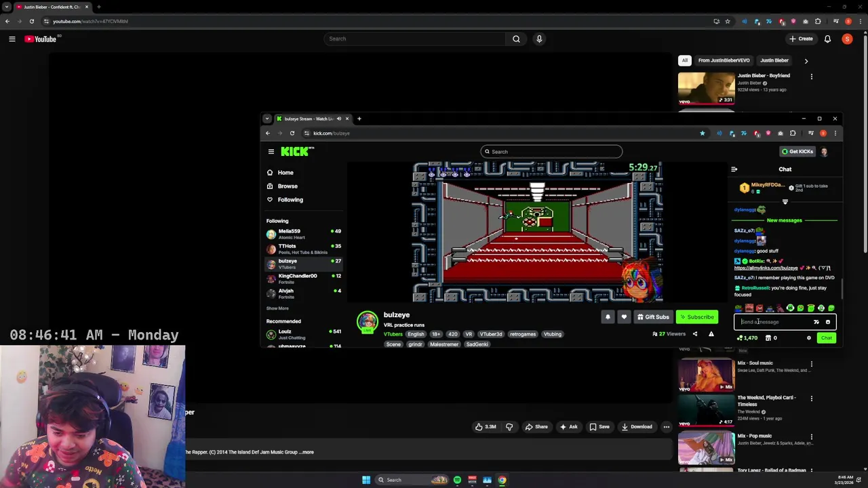The height and width of the screenshot is (488, 868).
Task: Start YouTube voice search microphone
Action: coord(539,39)
